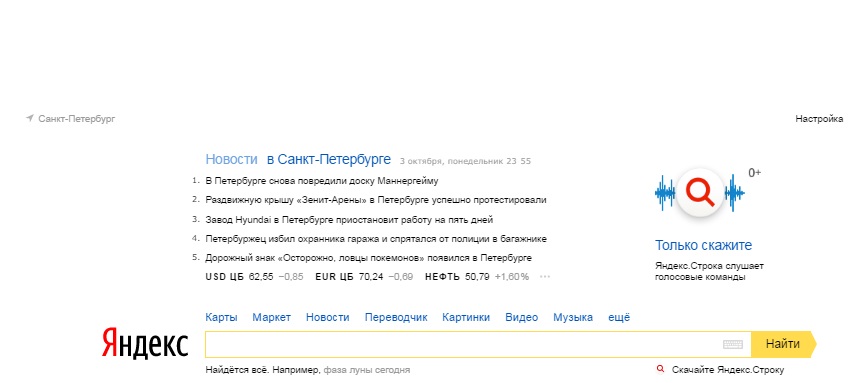This screenshot has height=383, width=850.
Task: Click the Яндекс logo
Action: (x=145, y=343)
